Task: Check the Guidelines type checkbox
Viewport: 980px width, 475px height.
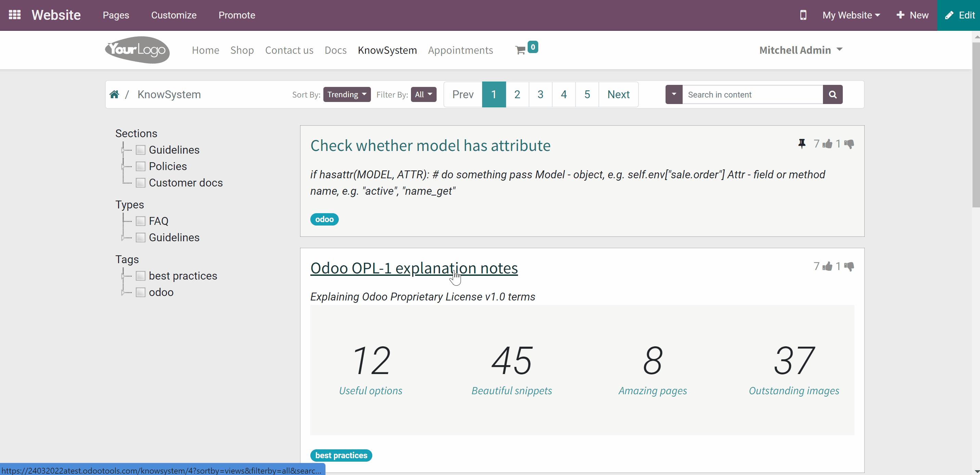Action: click(140, 237)
